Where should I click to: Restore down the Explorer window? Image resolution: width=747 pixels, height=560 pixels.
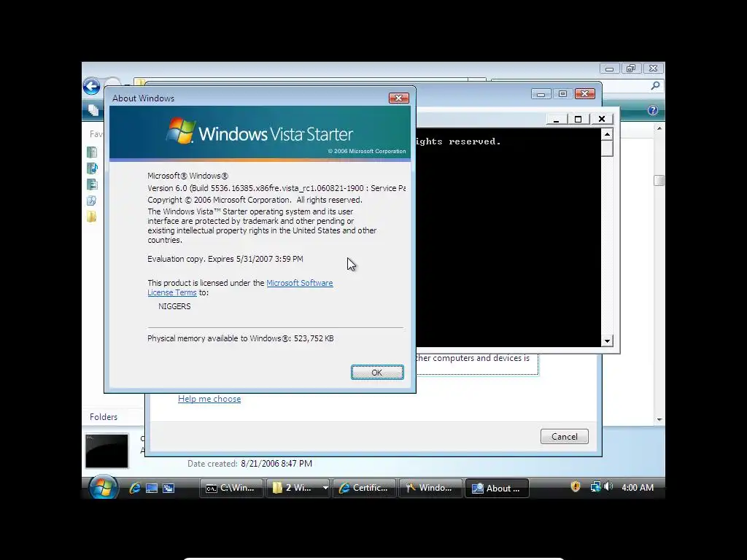point(631,69)
